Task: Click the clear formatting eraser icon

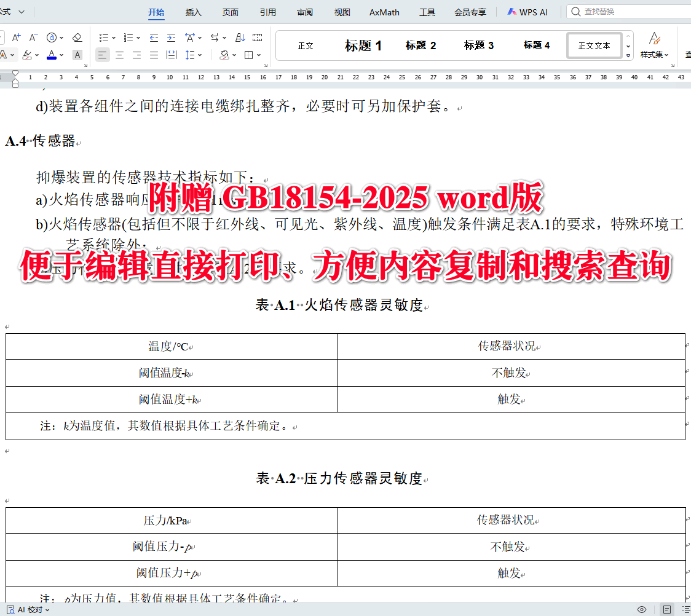Action: tap(77, 38)
